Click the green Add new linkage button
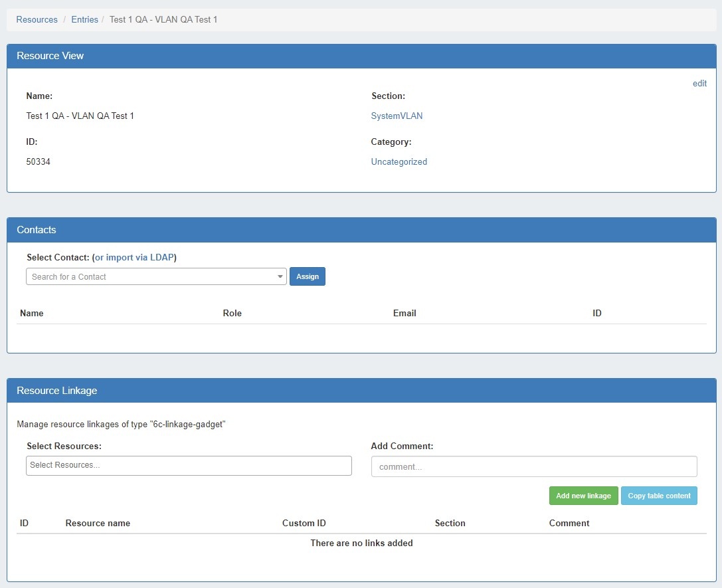The image size is (722, 588). [x=583, y=496]
